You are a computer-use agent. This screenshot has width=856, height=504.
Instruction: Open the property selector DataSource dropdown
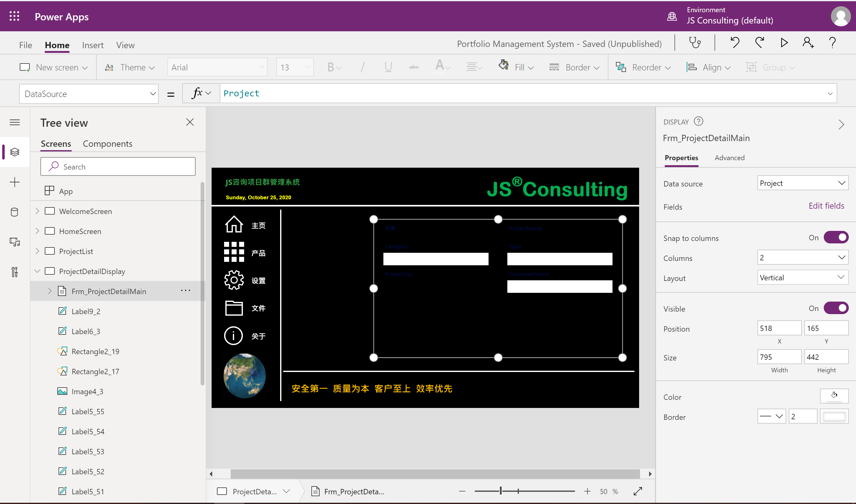point(89,94)
